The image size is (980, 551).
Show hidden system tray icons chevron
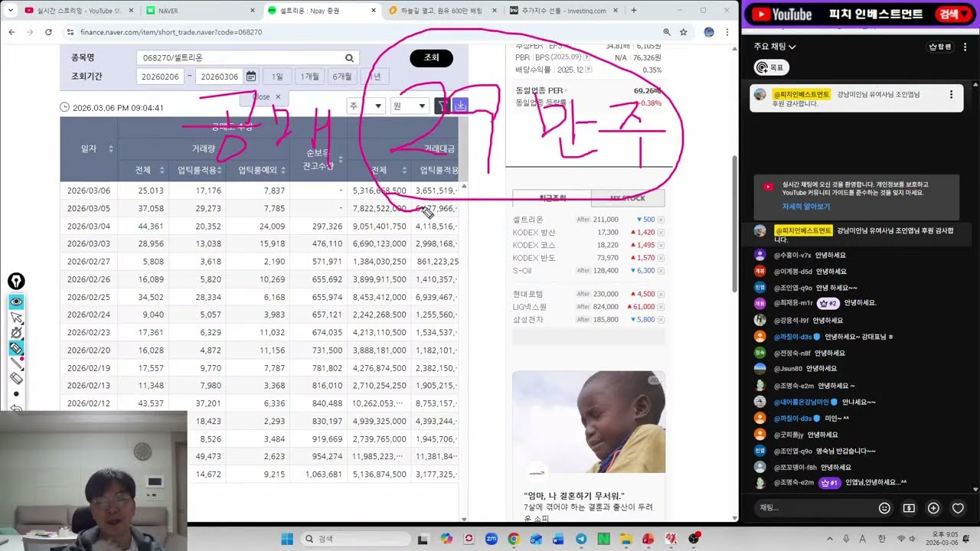pyautogui.click(x=830, y=539)
